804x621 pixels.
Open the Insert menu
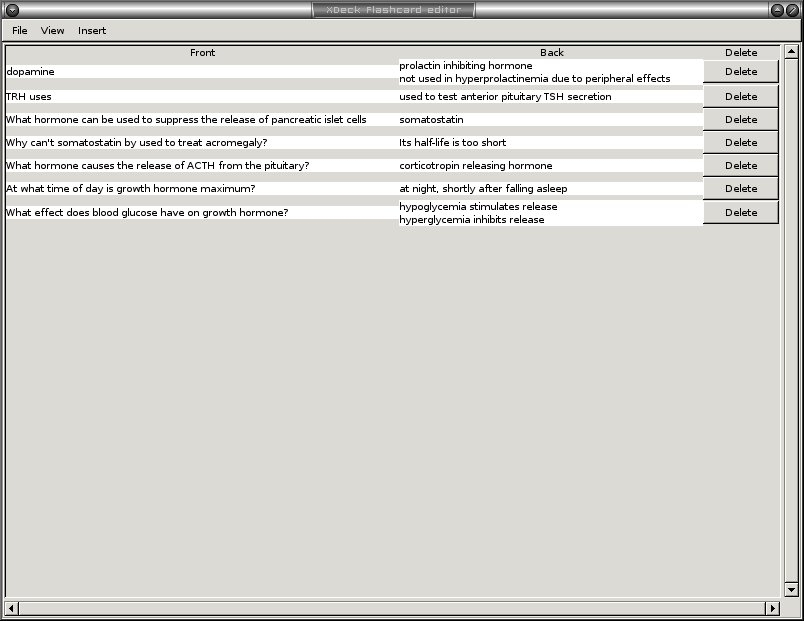[x=92, y=31]
